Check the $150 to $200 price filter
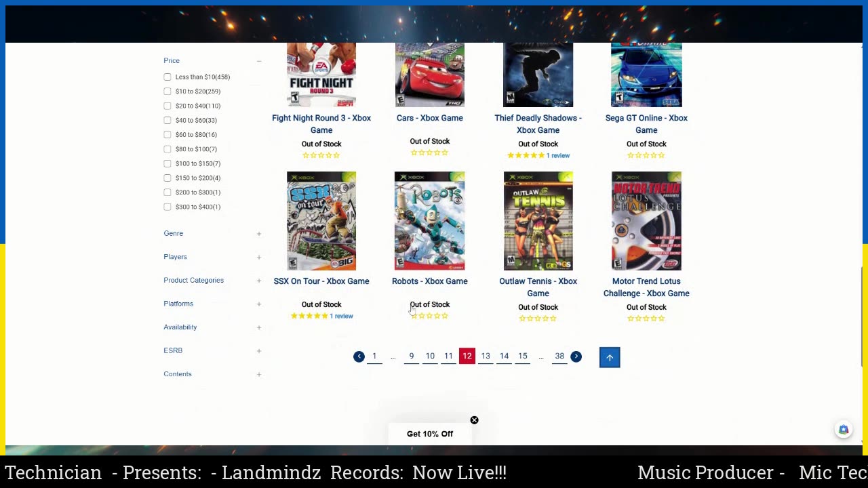The image size is (868, 488). click(x=167, y=178)
